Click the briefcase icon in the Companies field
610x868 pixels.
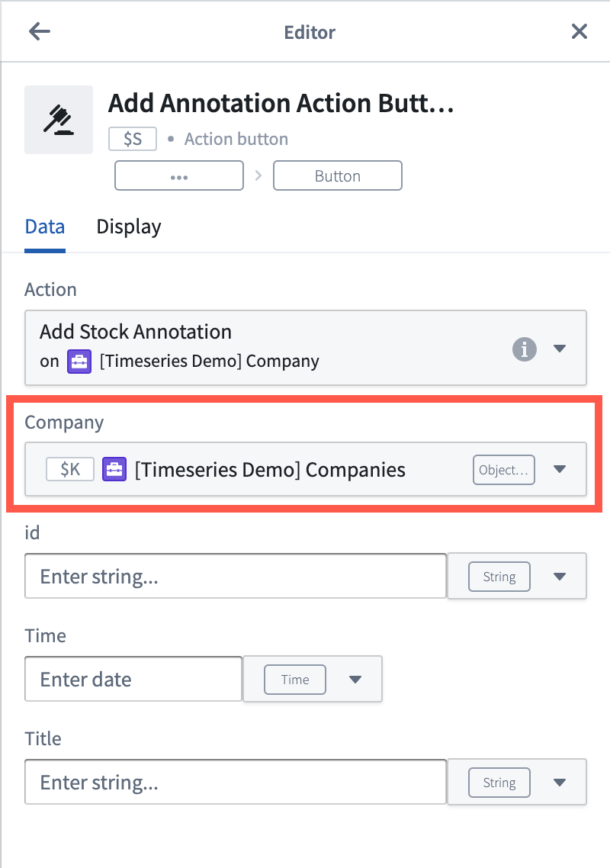tap(114, 469)
